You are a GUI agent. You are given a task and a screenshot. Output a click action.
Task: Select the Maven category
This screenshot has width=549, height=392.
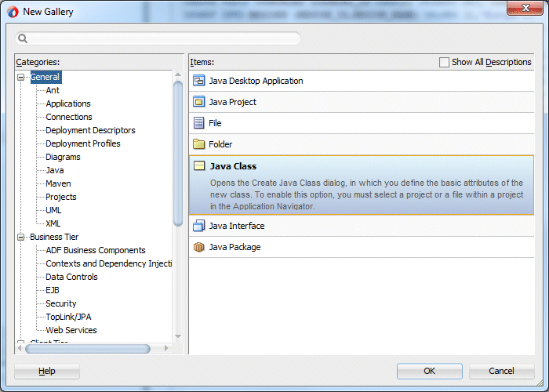tap(58, 183)
